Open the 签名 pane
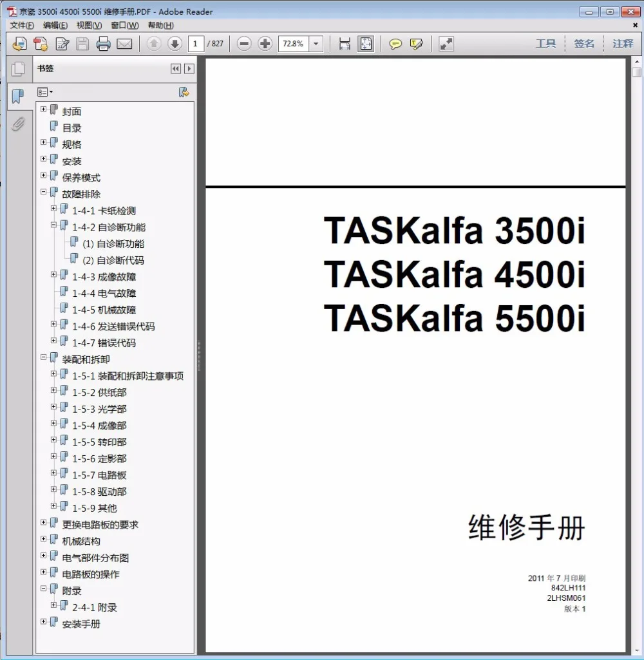 coord(584,43)
